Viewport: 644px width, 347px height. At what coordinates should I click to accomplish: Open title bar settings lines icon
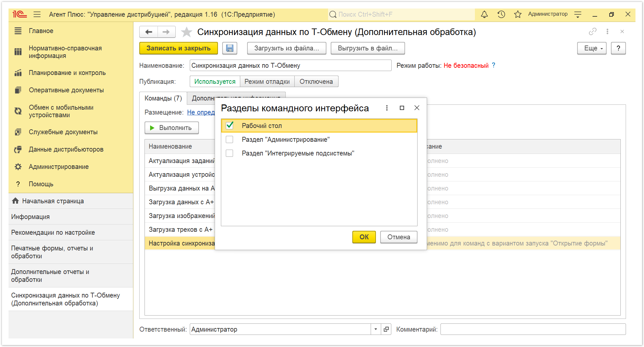(578, 14)
